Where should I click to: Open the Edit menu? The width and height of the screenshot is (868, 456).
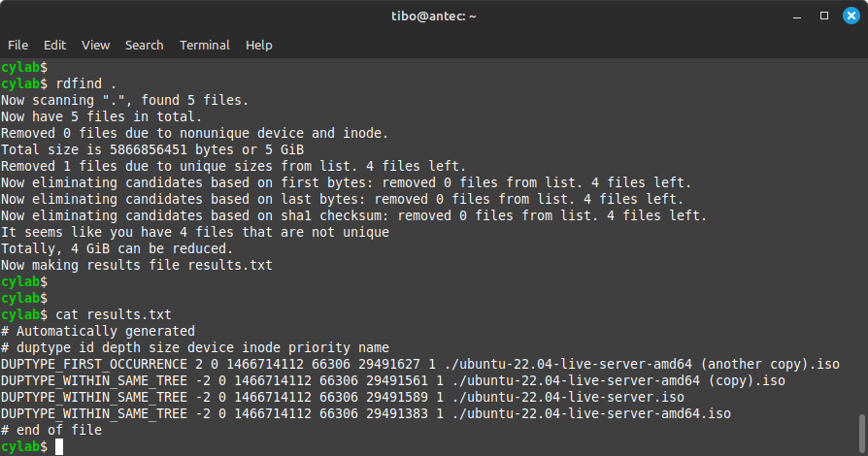click(54, 46)
